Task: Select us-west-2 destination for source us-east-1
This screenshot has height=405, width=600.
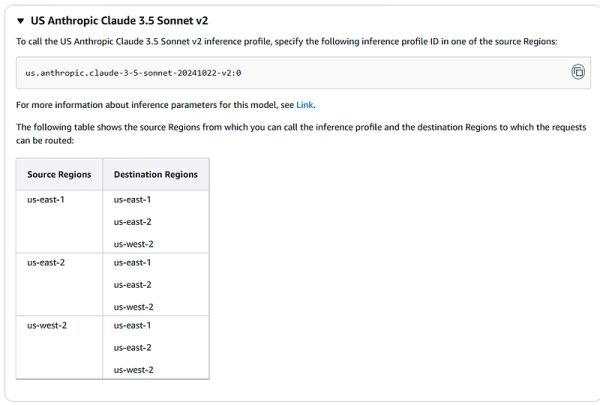Action: click(x=133, y=244)
